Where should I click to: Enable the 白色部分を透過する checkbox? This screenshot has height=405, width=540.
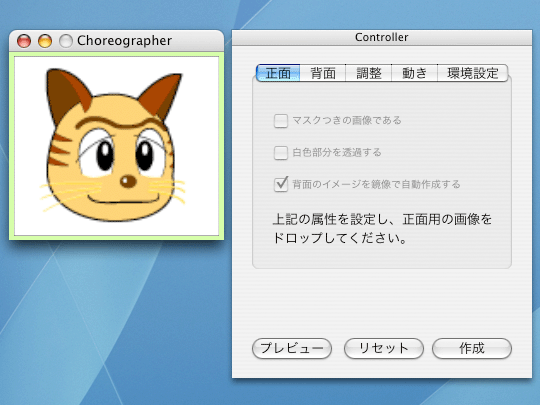pyautogui.click(x=281, y=153)
